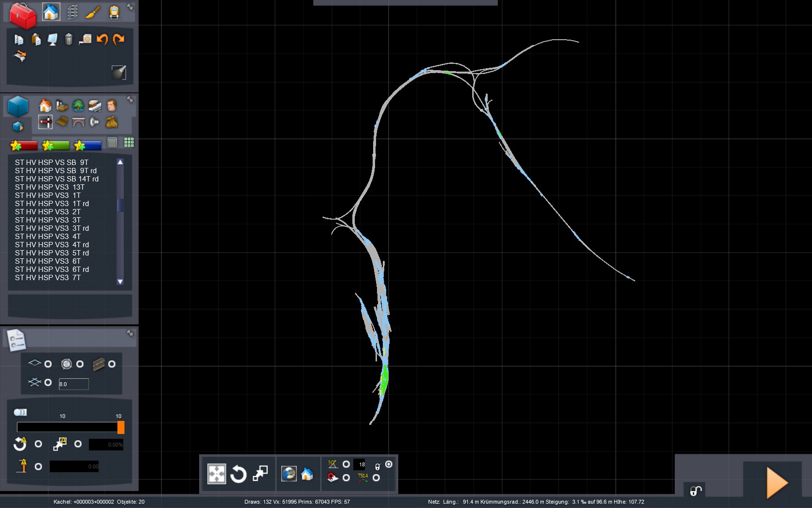Select the circular rotate tool
Image resolution: width=812 pixels, height=508 pixels.
[238, 474]
